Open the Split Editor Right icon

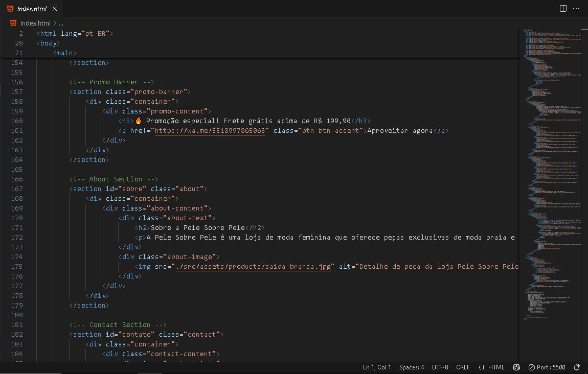point(563,9)
